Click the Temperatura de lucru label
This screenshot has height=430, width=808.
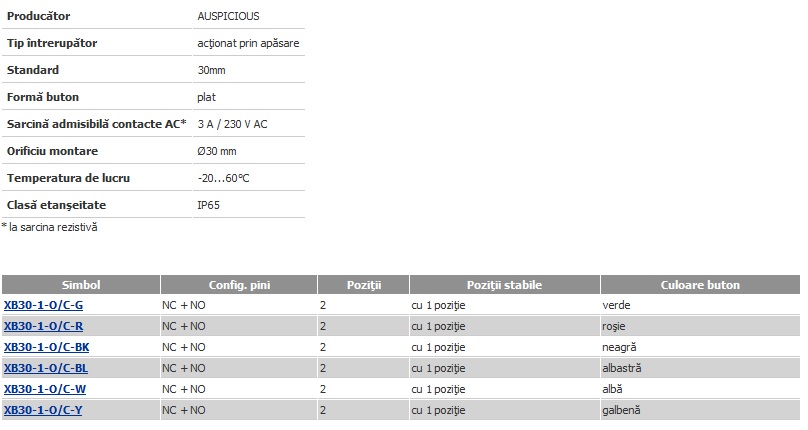(69, 178)
